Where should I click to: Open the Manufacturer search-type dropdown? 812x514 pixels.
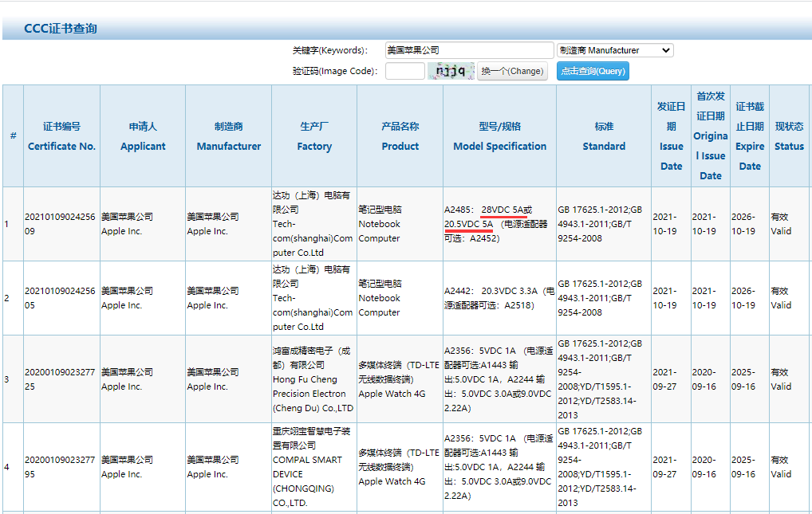pyautogui.click(x=615, y=50)
